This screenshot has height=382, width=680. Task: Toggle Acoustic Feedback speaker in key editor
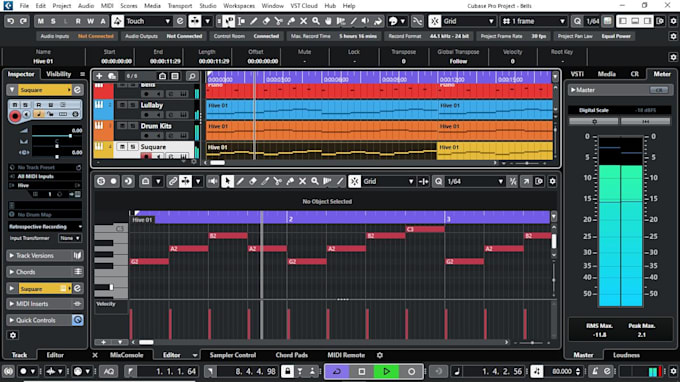pos(213,181)
